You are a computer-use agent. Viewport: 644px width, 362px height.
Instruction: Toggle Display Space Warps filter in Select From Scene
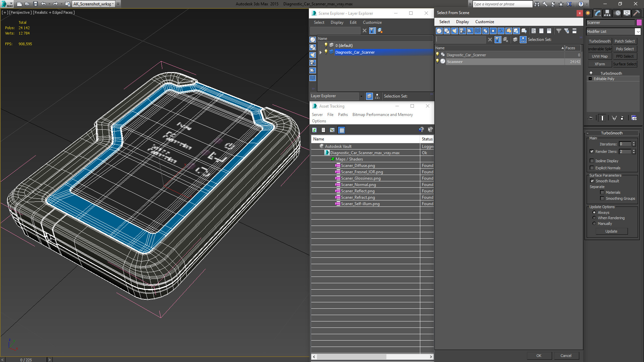(478, 31)
